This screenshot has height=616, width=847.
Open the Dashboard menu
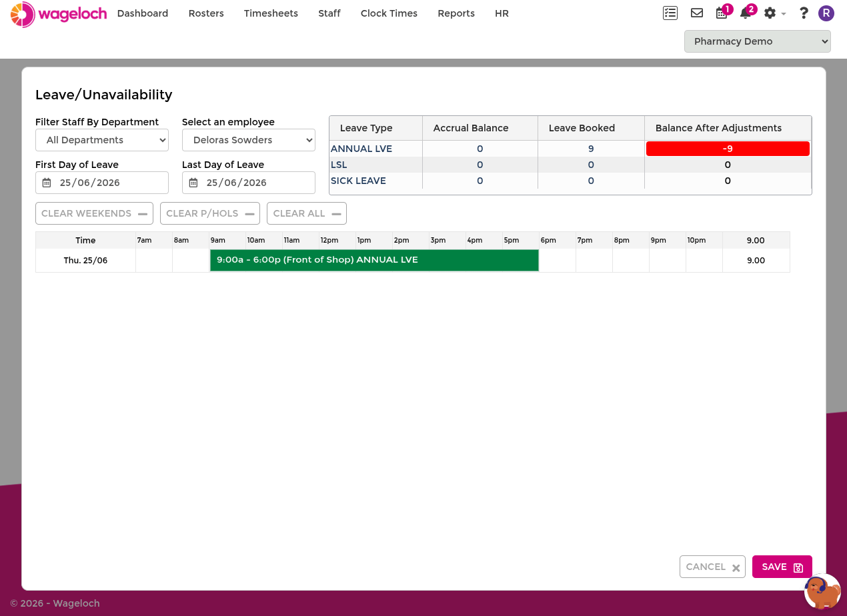[143, 13]
